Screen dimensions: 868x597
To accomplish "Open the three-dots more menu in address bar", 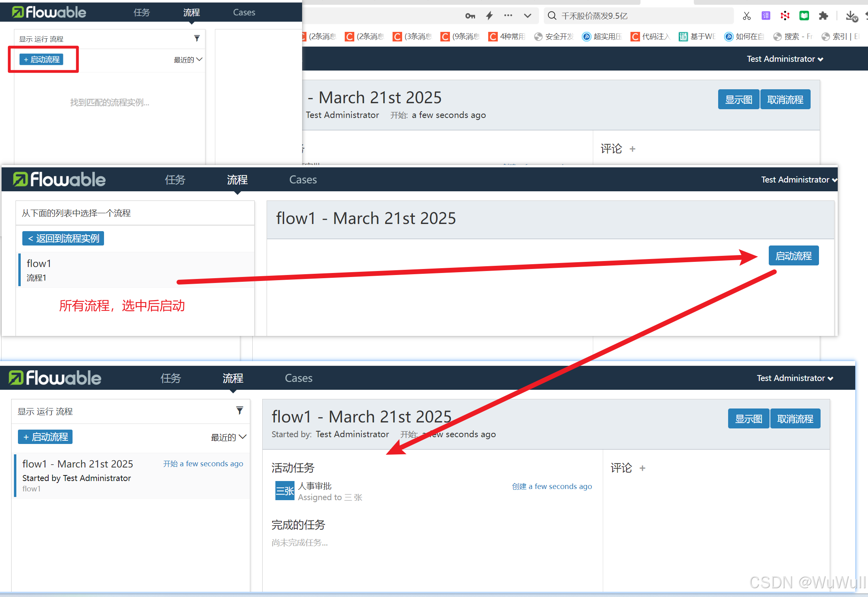I will [x=508, y=16].
